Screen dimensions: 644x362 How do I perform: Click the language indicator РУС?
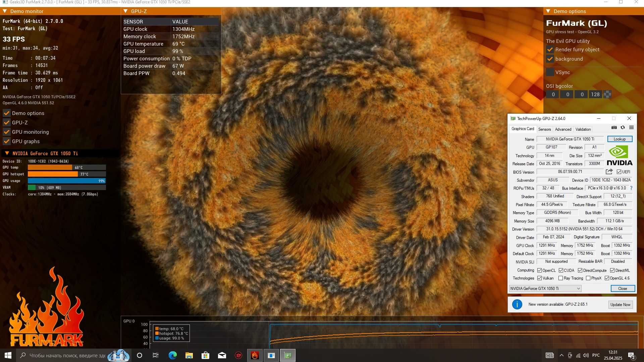(596, 355)
